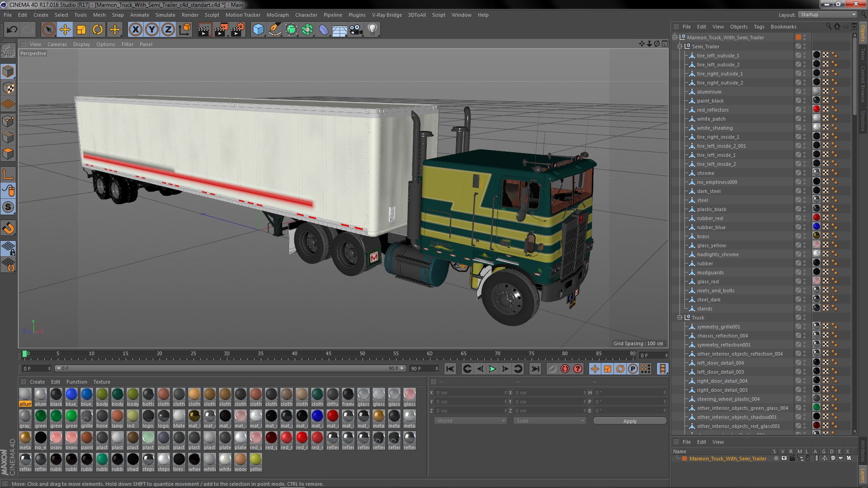Collapse Marmon_Truck_With_Semi_Trailer root object
This screenshot has height=488, width=868.
pyautogui.click(x=675, y=38)
